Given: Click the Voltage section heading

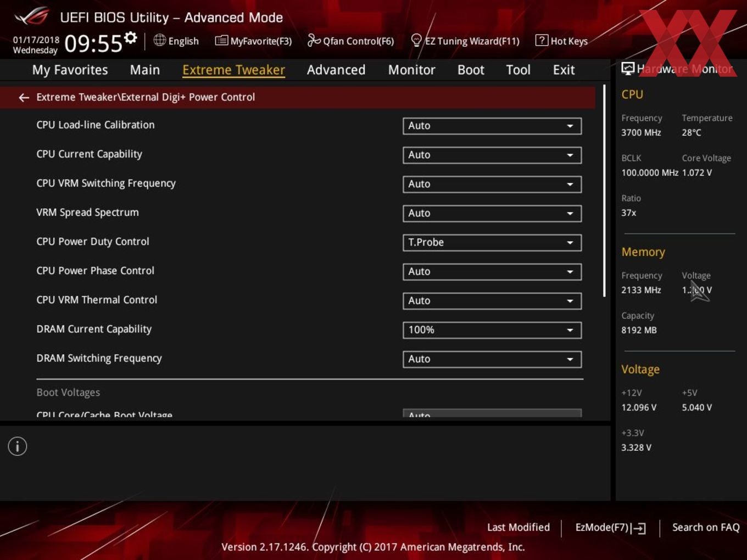Looking at the screenshot, I should (x=640, y=369).
